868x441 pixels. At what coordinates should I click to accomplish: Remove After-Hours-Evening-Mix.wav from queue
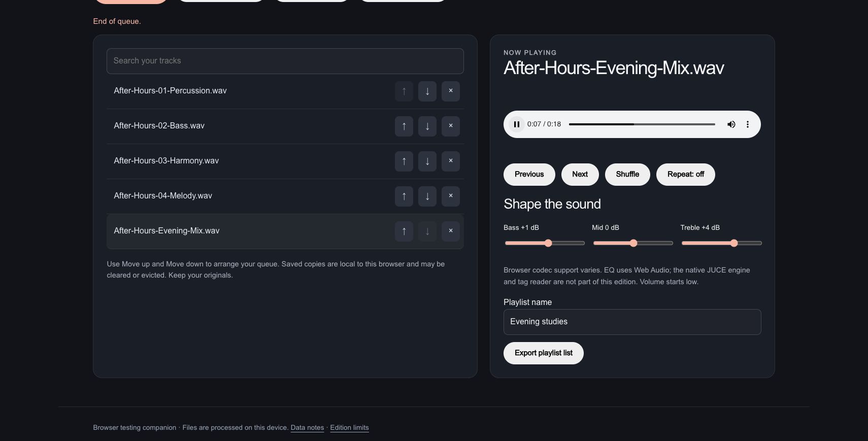pyautogui.click(x=451, y=231)
